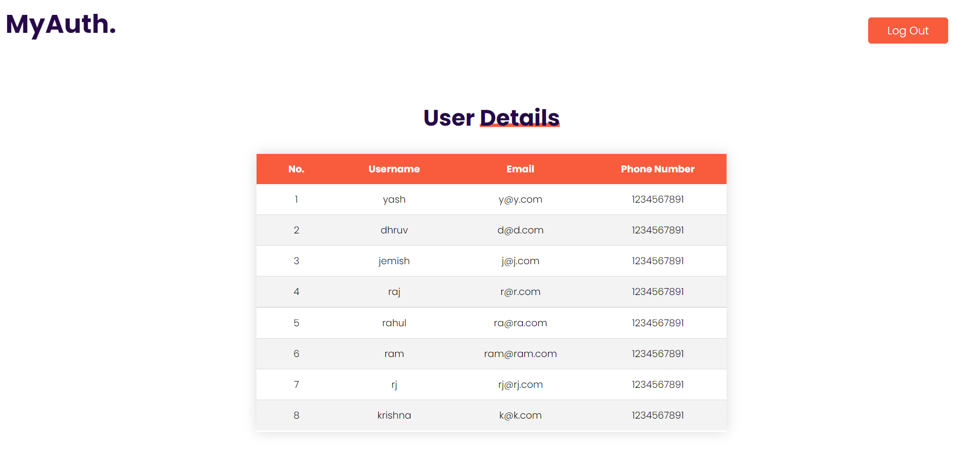Click row number 7 cell

click(x=296, y=385)
